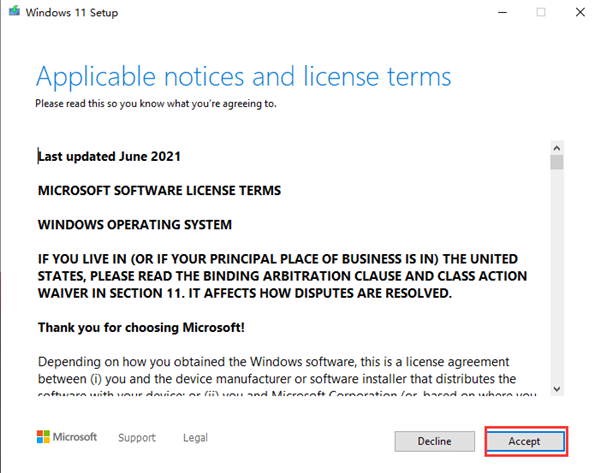Minimize the Windows 11 Setup window
Viewport: 600px width, 473px height.
498,12
